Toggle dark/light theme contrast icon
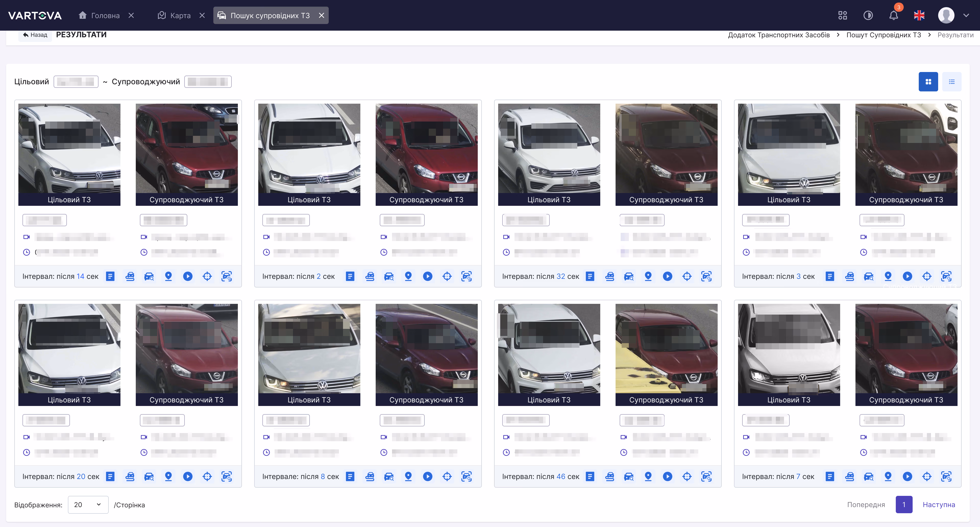The height and width of the screenshot is (527, 980). [868, 16]
